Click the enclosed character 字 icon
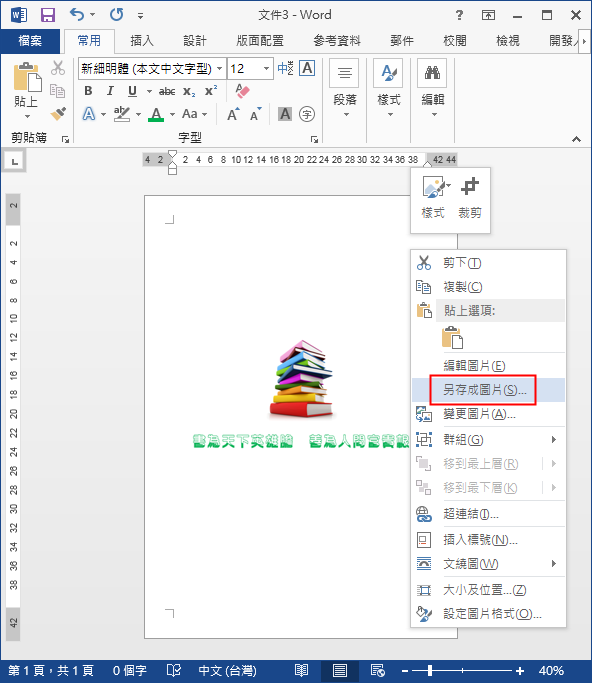The width and height of the screenshot is (592, 683). coord(307,114)
